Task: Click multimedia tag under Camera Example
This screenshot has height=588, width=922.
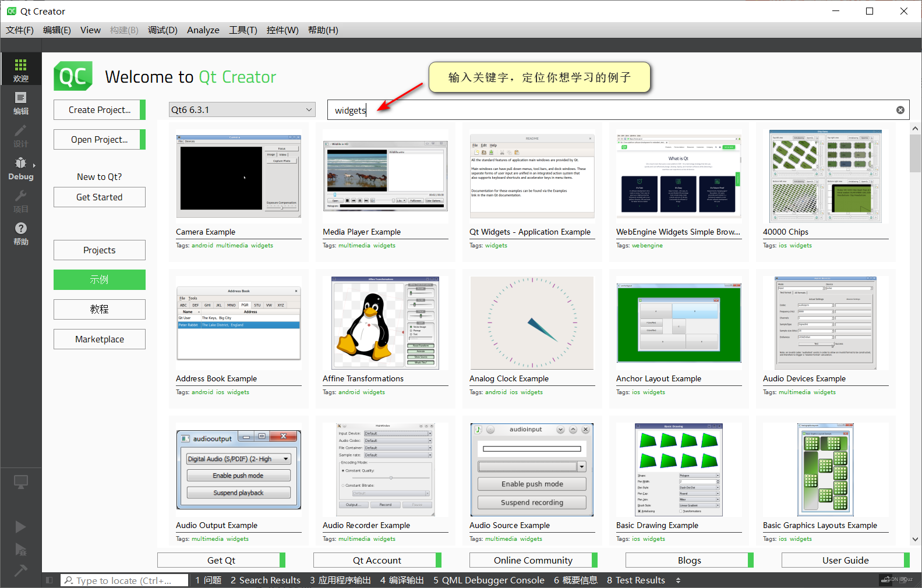Action: (x=232, y=246)
